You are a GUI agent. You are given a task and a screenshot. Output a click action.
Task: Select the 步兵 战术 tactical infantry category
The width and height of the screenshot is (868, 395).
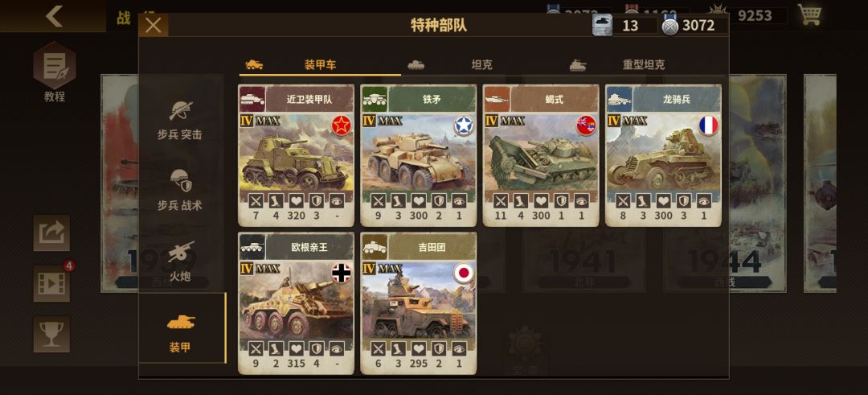180,189
